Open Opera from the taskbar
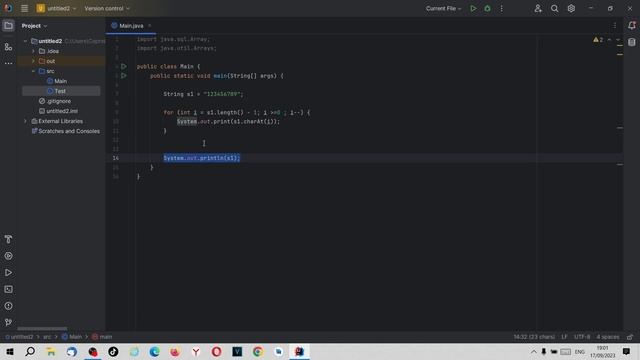 [x=216, y=352]
